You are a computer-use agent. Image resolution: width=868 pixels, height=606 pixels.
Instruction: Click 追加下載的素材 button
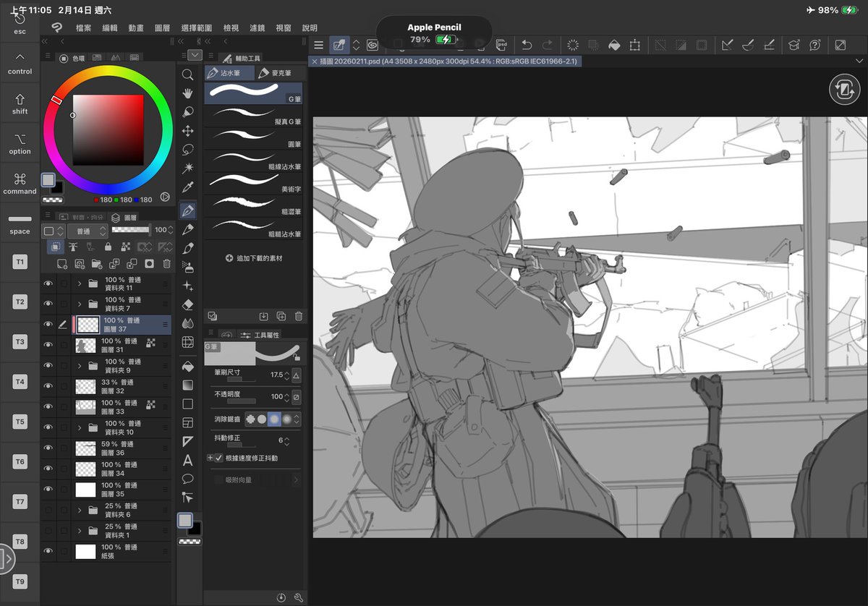click(254, 258)
